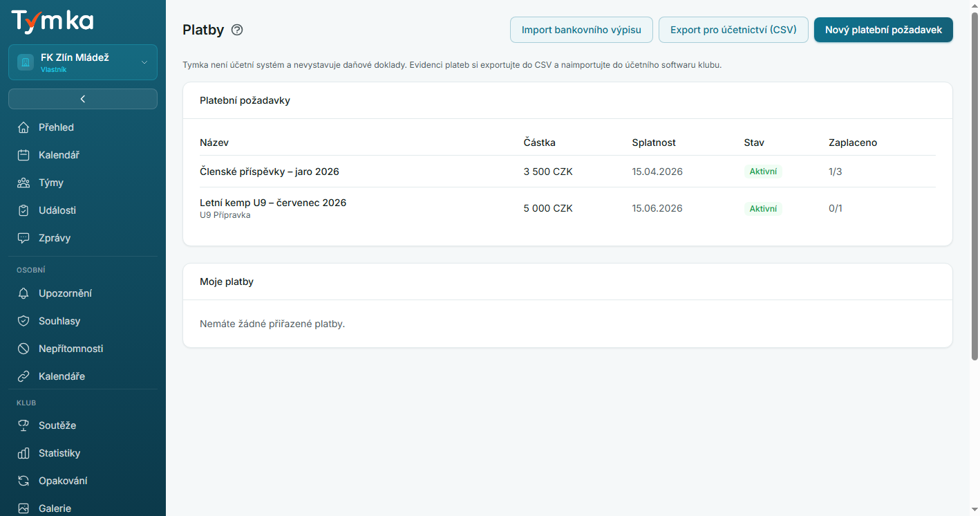Open the help icon next to Platby
980x516 pixels.
(237, 30)
